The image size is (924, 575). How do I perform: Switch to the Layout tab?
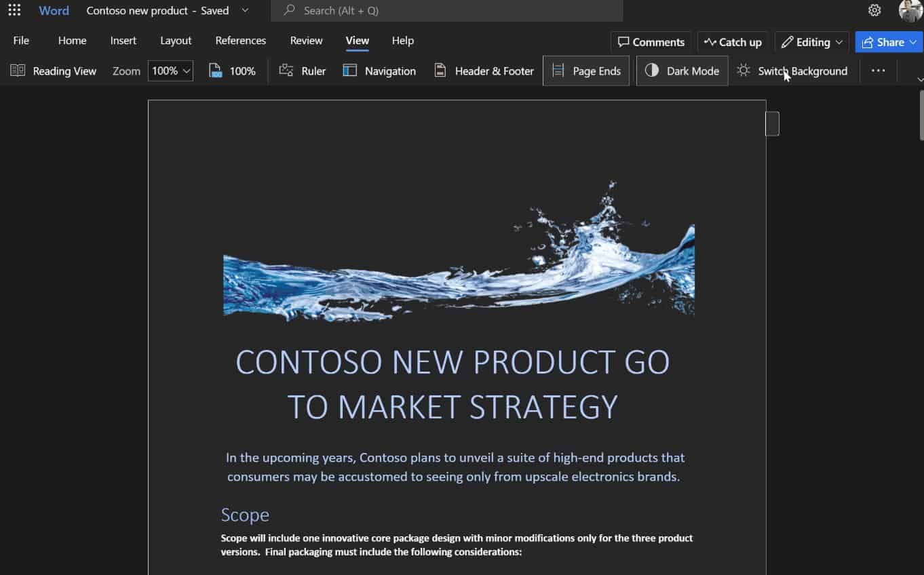(x=176, y=41)
